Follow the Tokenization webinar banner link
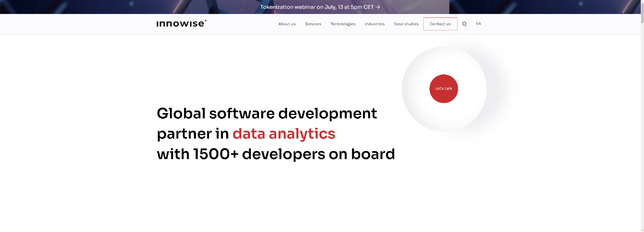This screenshot has width=644, height=232. (320, 7)
